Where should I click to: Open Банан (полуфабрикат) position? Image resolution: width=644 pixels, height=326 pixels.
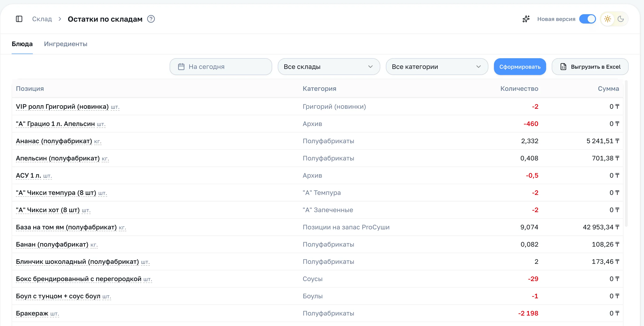[x=52, y=244]
